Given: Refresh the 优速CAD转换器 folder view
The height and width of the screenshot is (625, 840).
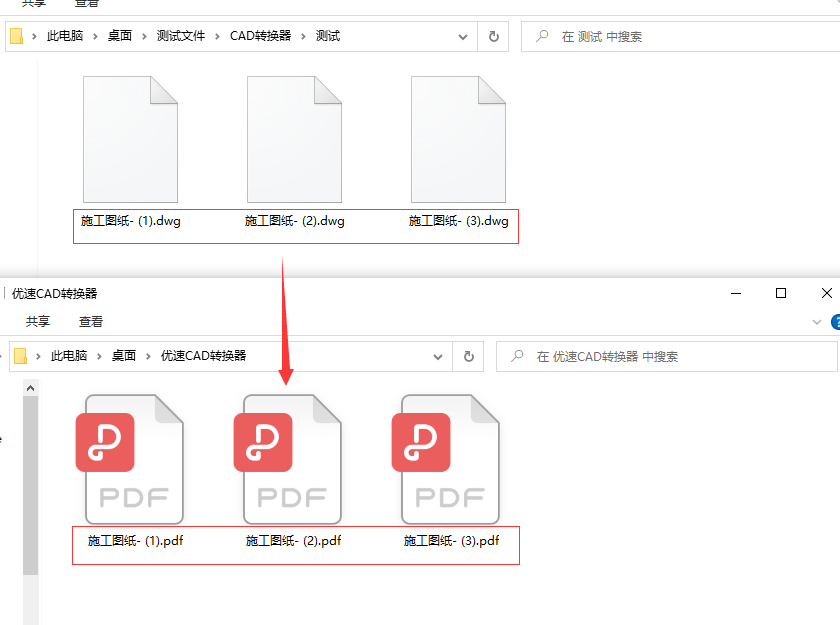Looking at the screenshot, I should (x=468, y=355).
